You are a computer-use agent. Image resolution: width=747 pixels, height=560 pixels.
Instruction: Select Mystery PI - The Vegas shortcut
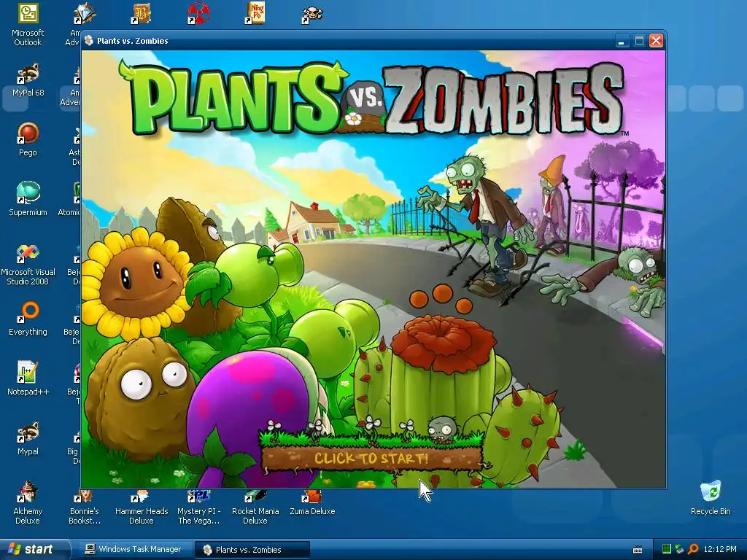(x=198, y=507)
